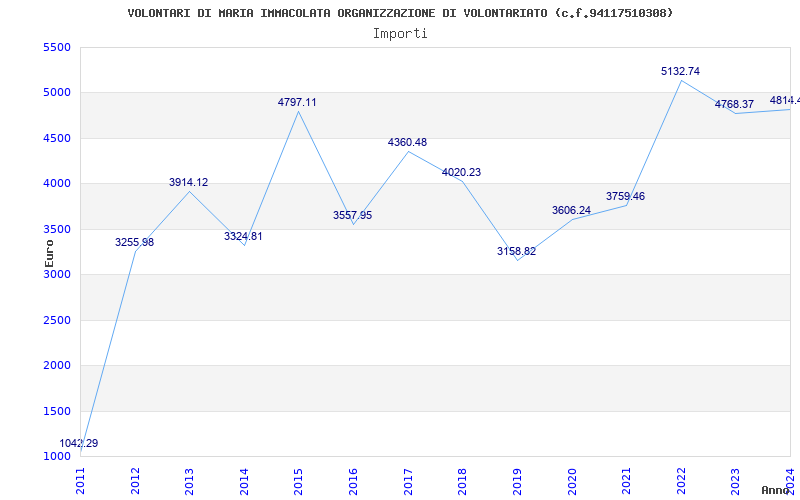Image resolution: width=800 pixels, height=500 pixels.
Task: Click the 3255.98 data label
Action: (134, 242)
